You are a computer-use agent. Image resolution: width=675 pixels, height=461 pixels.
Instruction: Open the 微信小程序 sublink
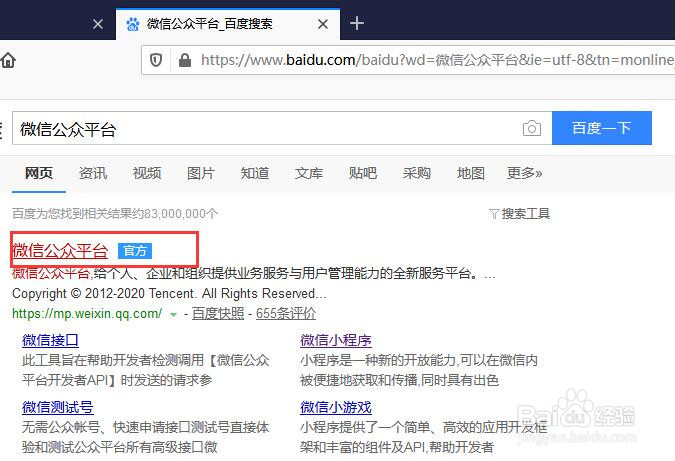tap(336, 340)
